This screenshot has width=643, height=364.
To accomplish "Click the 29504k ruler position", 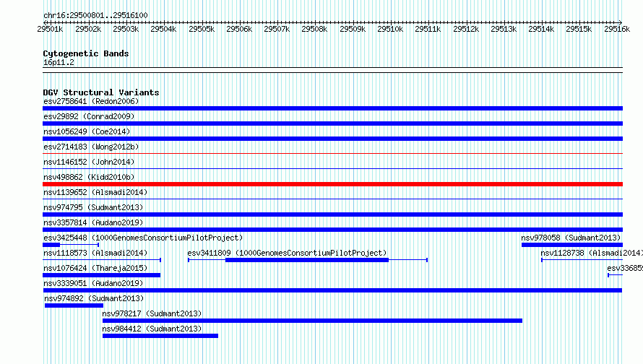I will (x=163, y=29).
